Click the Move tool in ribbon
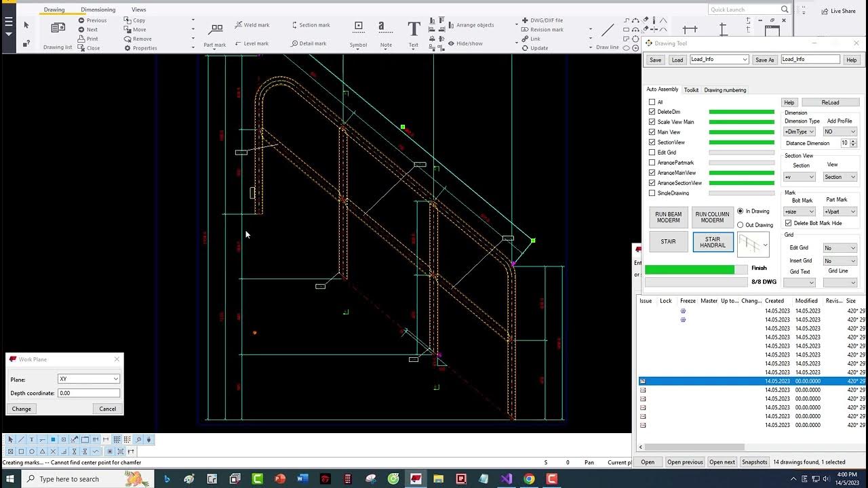The width and height of the screenshot is (868, 488). (135, 30)
